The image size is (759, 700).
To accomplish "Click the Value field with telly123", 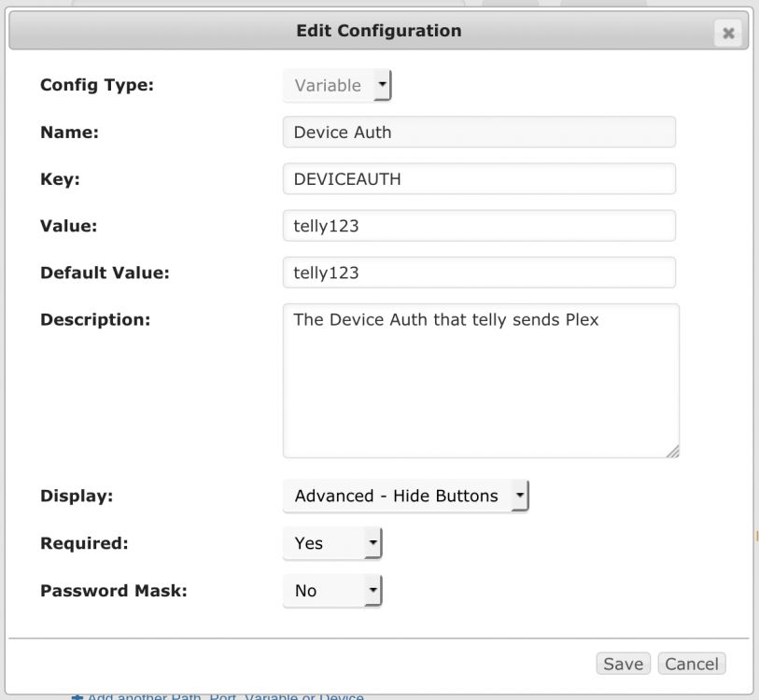I will click(479, 226).
